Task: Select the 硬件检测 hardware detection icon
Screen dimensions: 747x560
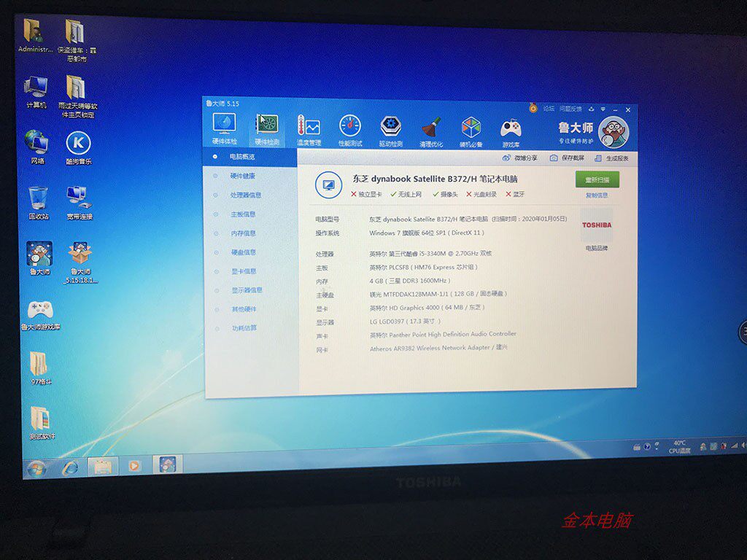Action: tap(267, 130)
